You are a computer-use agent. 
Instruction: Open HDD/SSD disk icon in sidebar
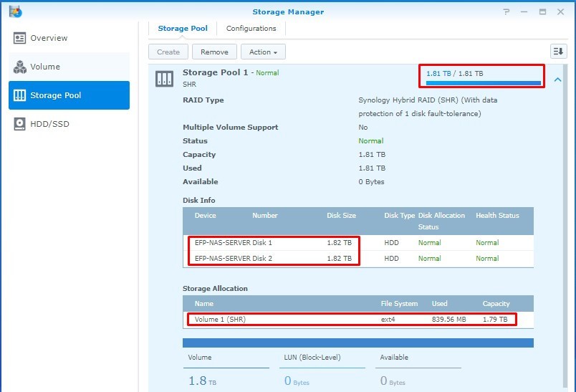click(x=19, y=124)
